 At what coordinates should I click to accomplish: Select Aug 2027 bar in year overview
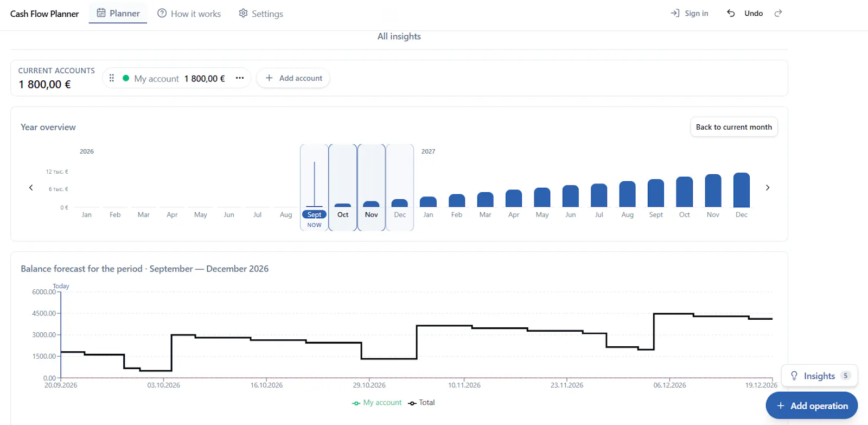[x=628, y=194]
